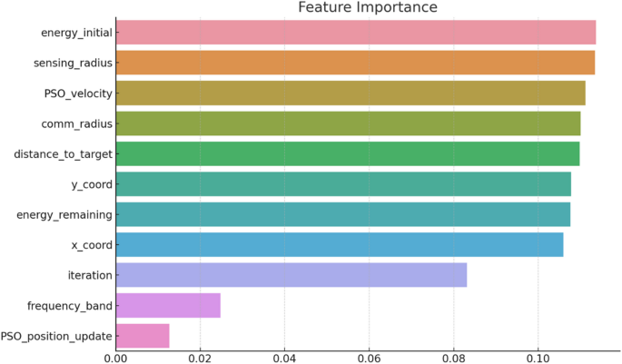The height and width of the screenshot is (364, 622).
Task: Select the 0.10 x-axis tick label
Action: coord(538,356)
